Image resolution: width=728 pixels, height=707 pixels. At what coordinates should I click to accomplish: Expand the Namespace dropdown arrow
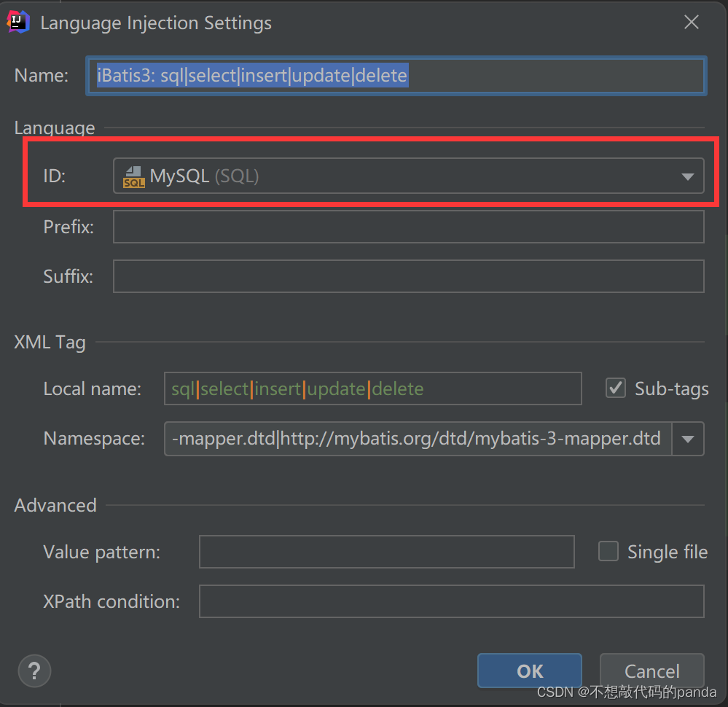point(688,439)
